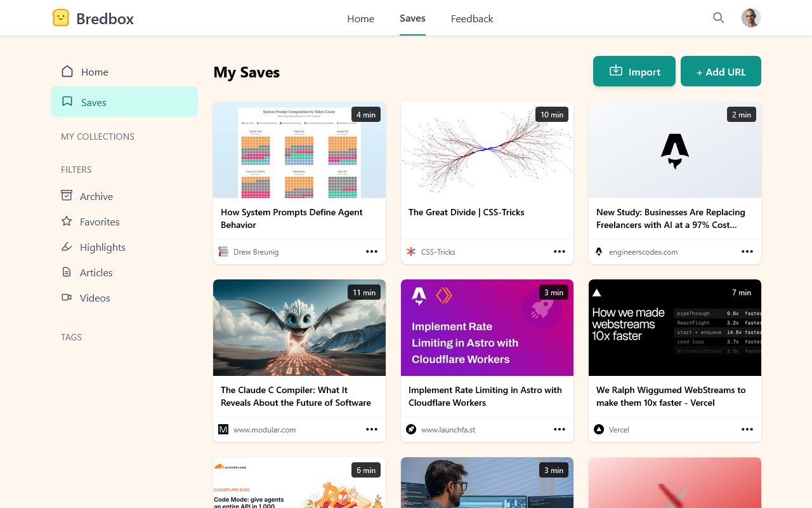812x508 pixels.
Task: Click Highlights filter label
Action: tap(103, 247)
